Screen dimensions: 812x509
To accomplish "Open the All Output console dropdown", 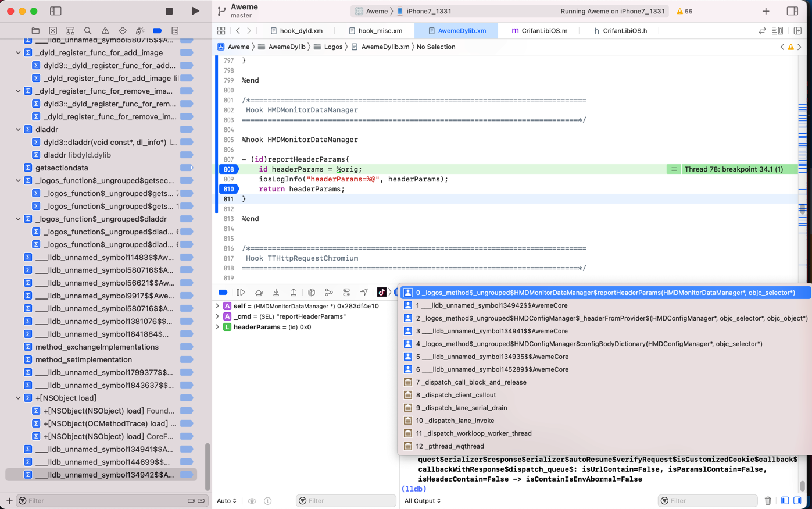I will point(423,501).
